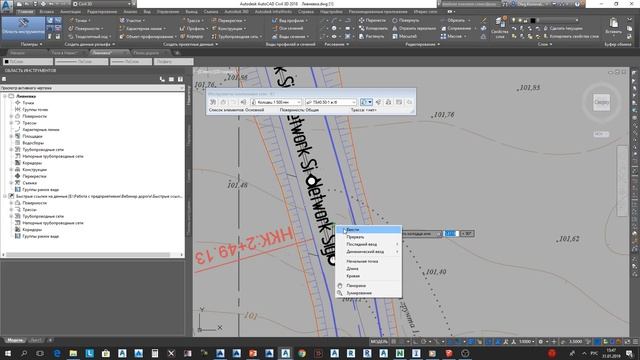Click the Перекрестки intersections ribbon tool
This screenshot has width=640, height=360.
click(x=229, y=20)
